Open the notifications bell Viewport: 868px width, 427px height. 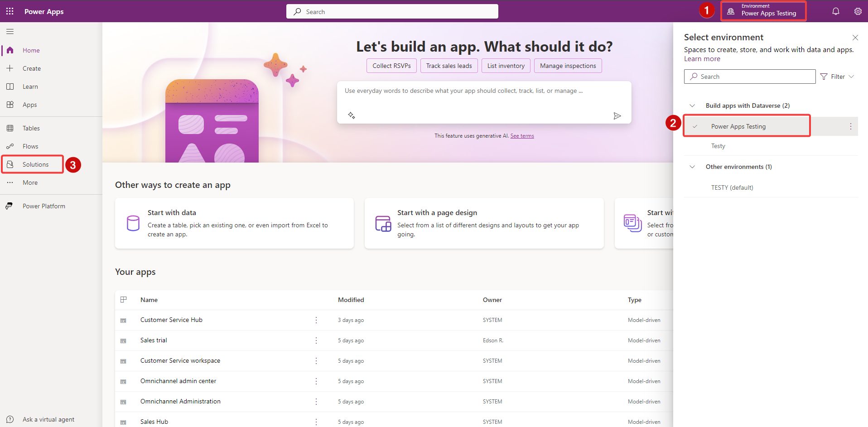[x=836, y=11]
